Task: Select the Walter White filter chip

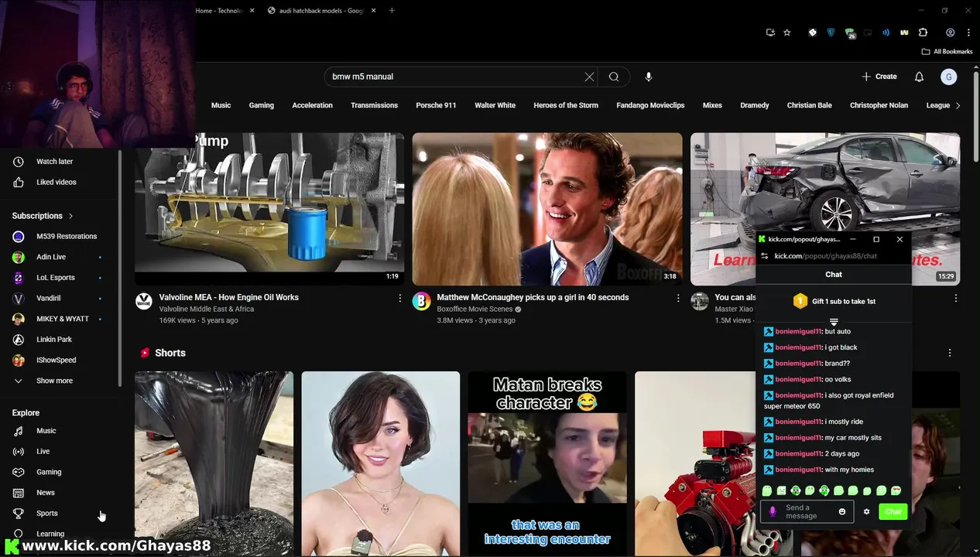Action: (x=495, y=105)
